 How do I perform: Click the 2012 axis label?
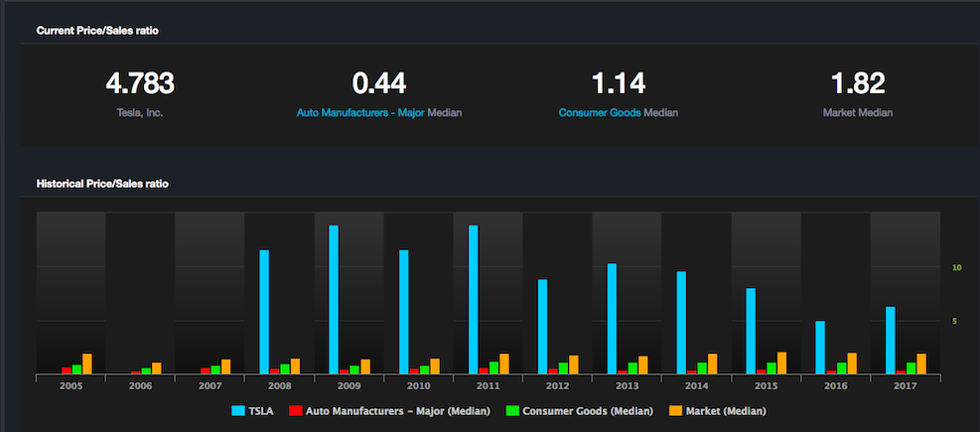(x=557, y=387)
